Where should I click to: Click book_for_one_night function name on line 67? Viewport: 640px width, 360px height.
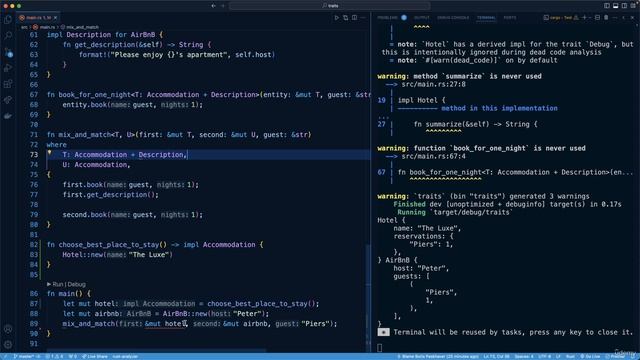point(95,95)
